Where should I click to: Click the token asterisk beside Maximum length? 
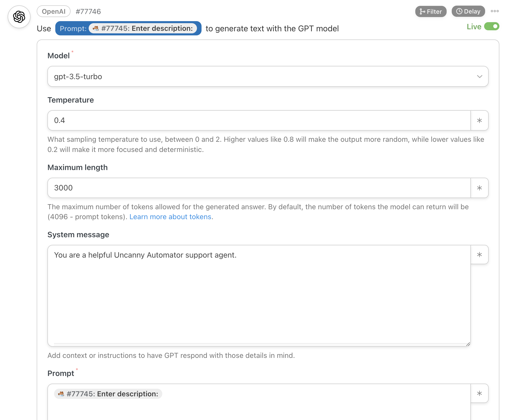[479, 188]
